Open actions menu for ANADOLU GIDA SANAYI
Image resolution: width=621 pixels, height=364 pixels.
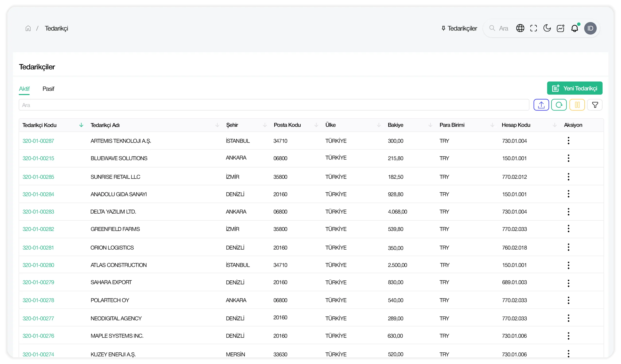click(569, 194)
